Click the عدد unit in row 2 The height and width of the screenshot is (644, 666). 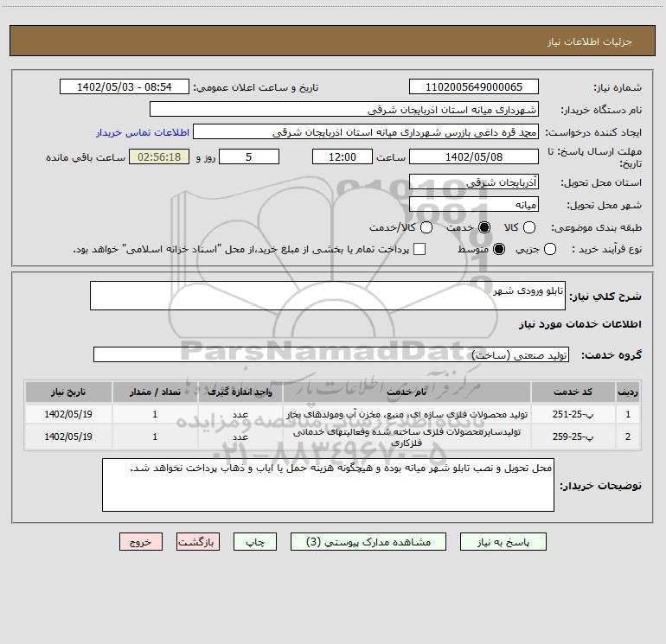point(240,437)
